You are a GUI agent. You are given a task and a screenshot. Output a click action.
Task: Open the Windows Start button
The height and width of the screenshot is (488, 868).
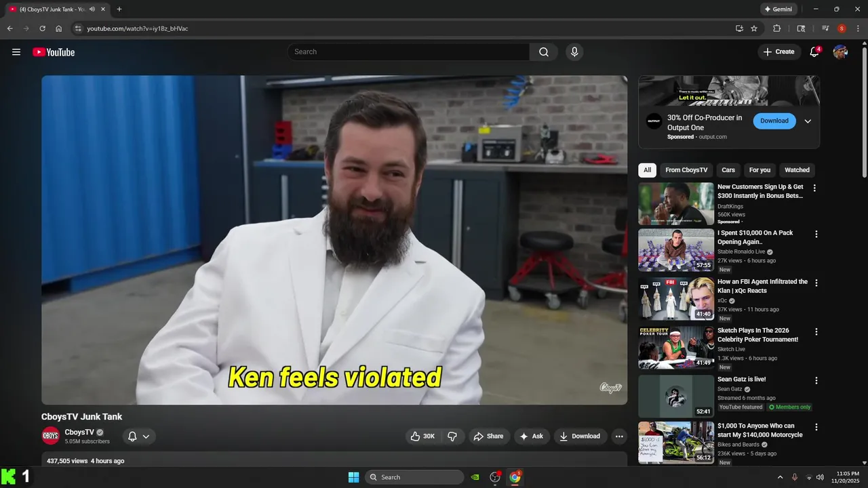click(353, 477)
